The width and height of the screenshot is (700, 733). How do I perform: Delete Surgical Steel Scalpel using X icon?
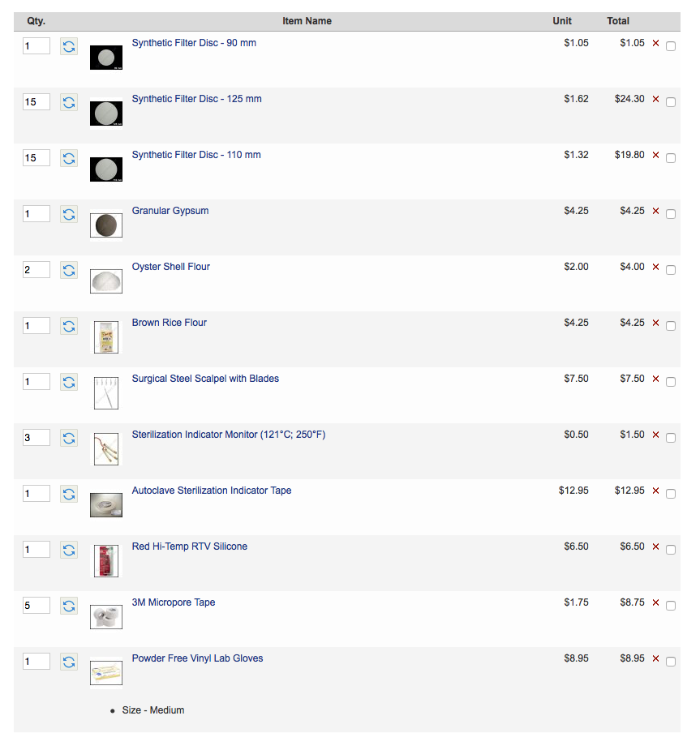coord(655,379)
